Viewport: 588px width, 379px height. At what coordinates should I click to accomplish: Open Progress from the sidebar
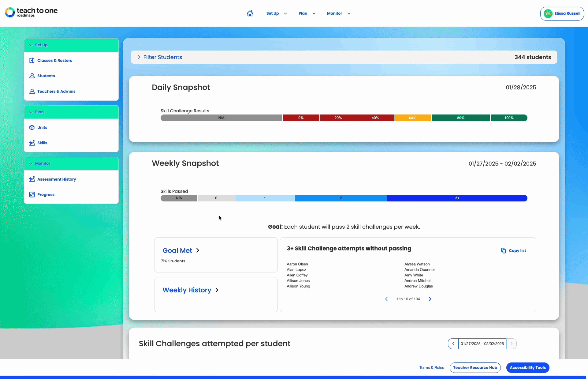coord(46,195)
